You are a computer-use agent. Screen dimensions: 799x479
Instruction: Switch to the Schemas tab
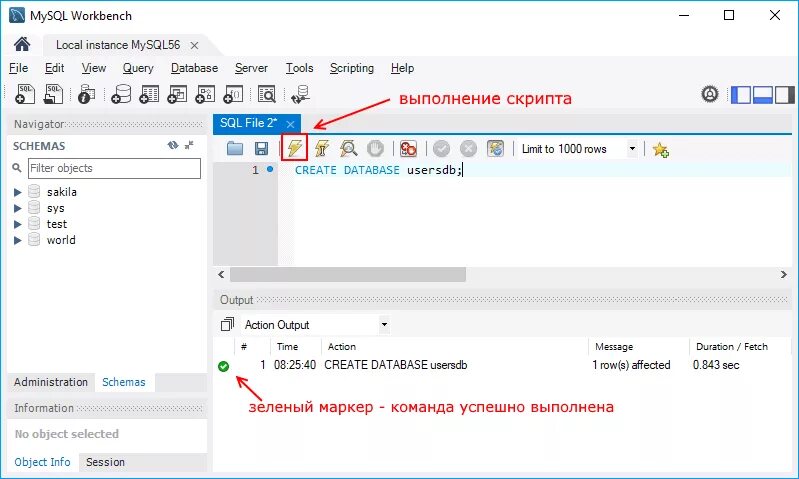tap(124, 382)
